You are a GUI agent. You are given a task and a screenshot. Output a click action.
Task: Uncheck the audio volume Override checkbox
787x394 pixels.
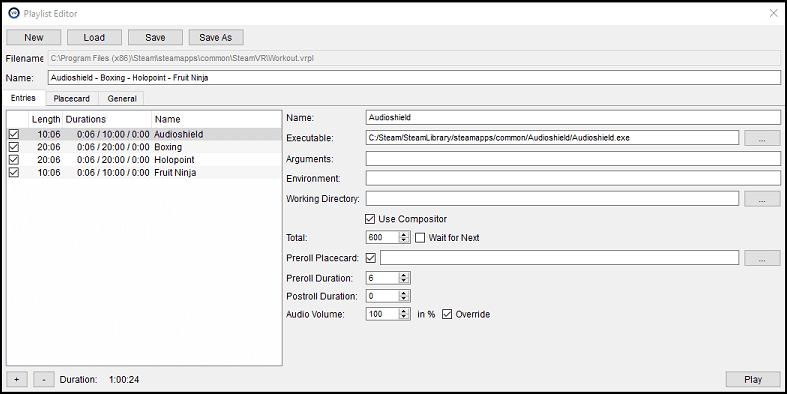(x=447, y=314)
